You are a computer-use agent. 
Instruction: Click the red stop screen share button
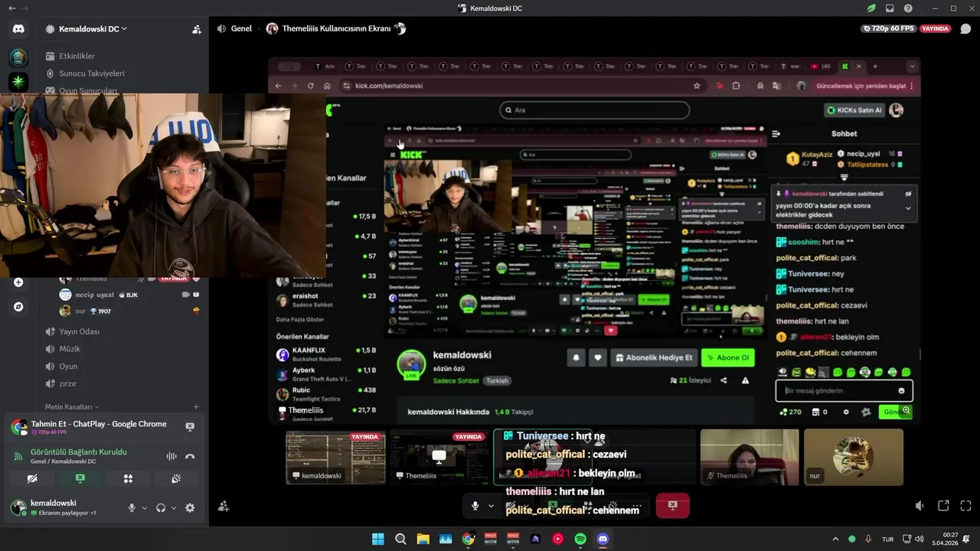(672, 506)
